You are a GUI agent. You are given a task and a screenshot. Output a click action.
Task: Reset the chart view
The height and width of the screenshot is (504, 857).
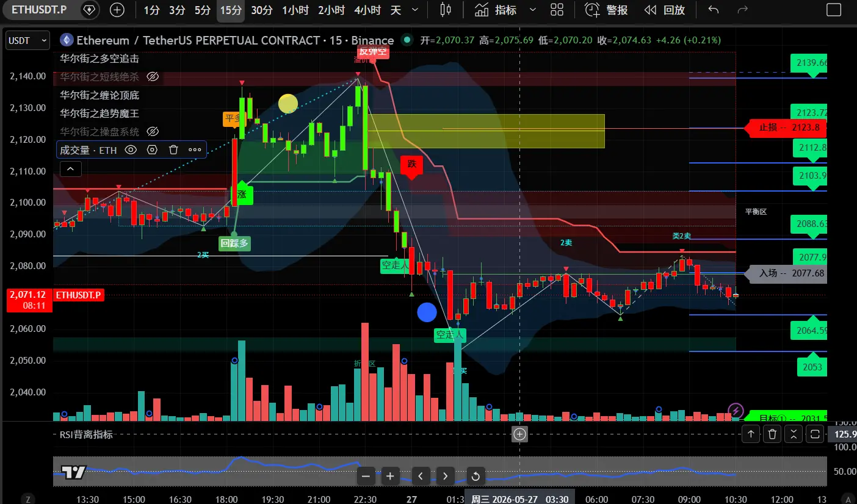[x=476, y=476]
